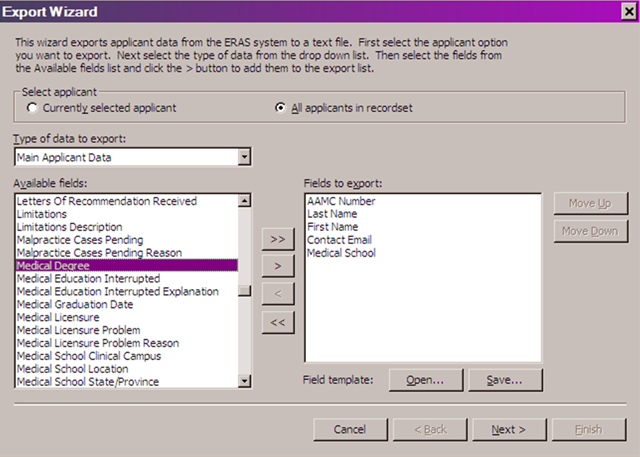Select Letters Of Recommendation Received field
640x457 pixels.
coord(107,201)
